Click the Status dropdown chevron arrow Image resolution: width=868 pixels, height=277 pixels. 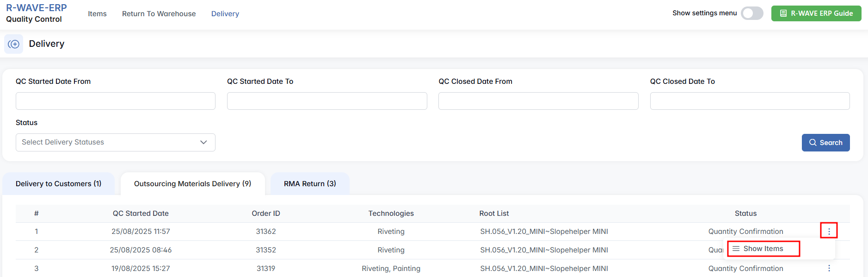[x=203, y=142]
